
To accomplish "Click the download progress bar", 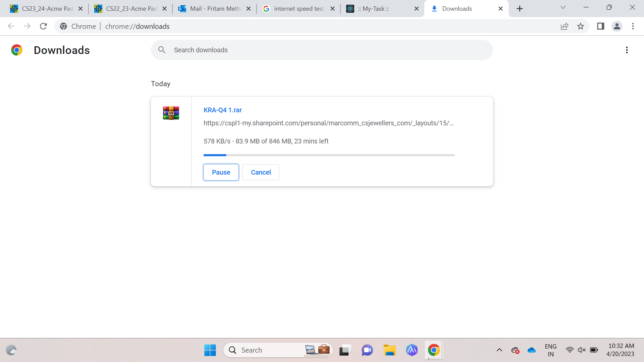I will click(x=329, y=155).
